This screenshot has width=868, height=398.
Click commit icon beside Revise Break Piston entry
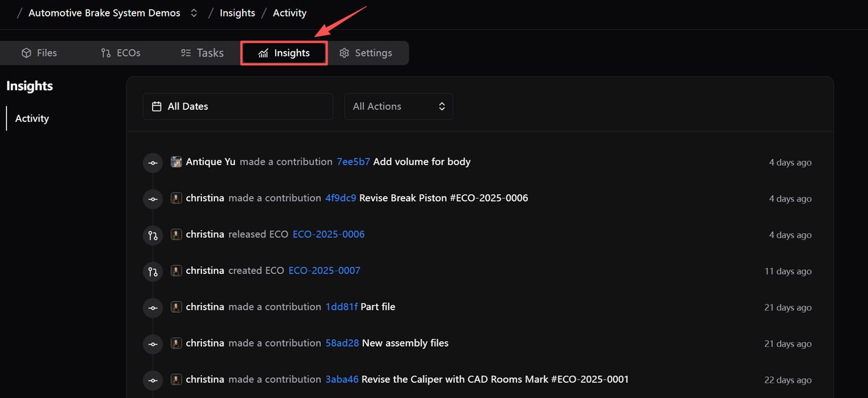[x=153, y=199]
